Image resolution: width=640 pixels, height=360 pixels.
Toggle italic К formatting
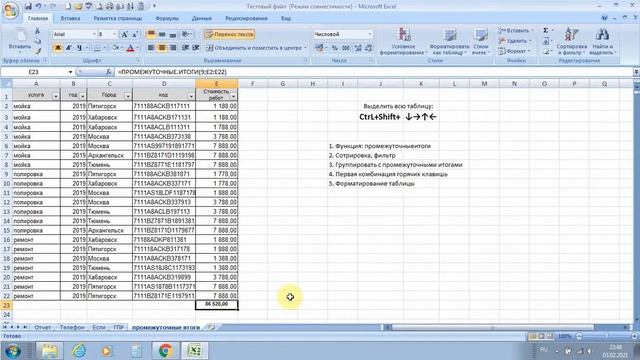[69, 48]
